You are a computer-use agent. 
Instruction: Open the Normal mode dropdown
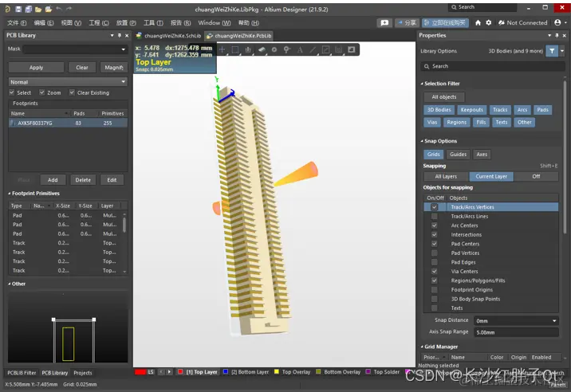(x=123, y=82)
